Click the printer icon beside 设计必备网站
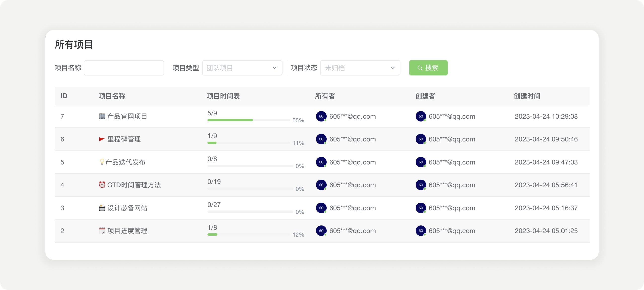Viewport: 644px width, 290px height. [102, 208]
